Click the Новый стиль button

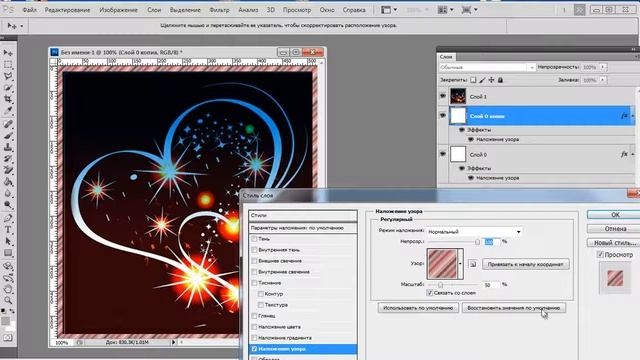point(615,242)
